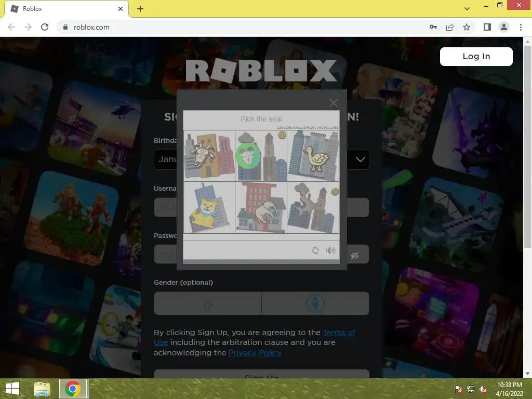Bookmark this tab with star icon
This screenshot has height=399, width=532.
[x=467, y=27]
